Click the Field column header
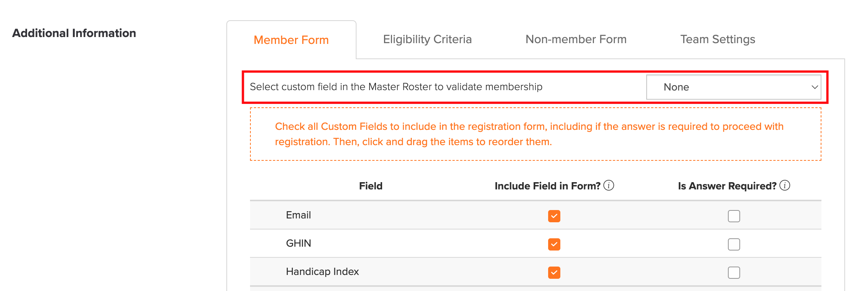 click(371, 186)
